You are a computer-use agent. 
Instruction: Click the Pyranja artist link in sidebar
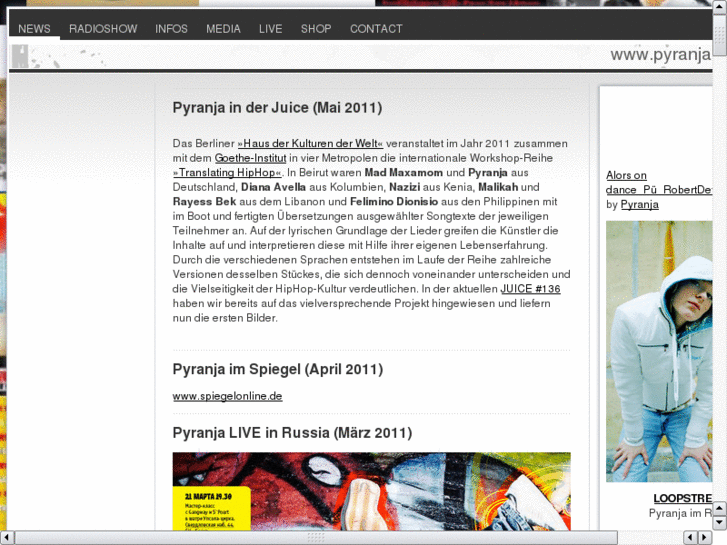point(639,205)
